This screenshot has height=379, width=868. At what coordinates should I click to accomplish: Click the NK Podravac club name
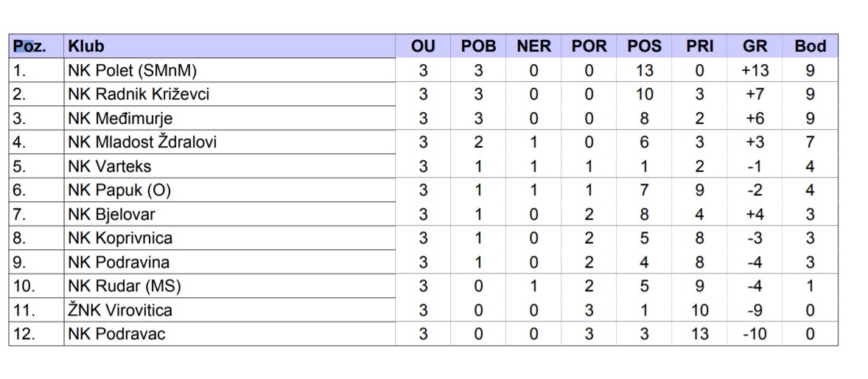tap(117, 334)
